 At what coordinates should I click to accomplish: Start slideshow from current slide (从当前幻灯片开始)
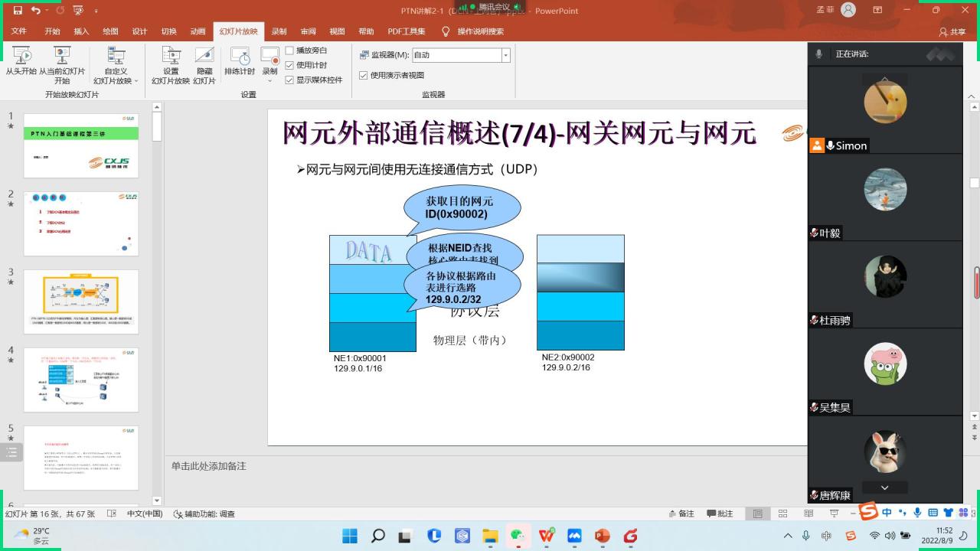(x=62, y=56)
